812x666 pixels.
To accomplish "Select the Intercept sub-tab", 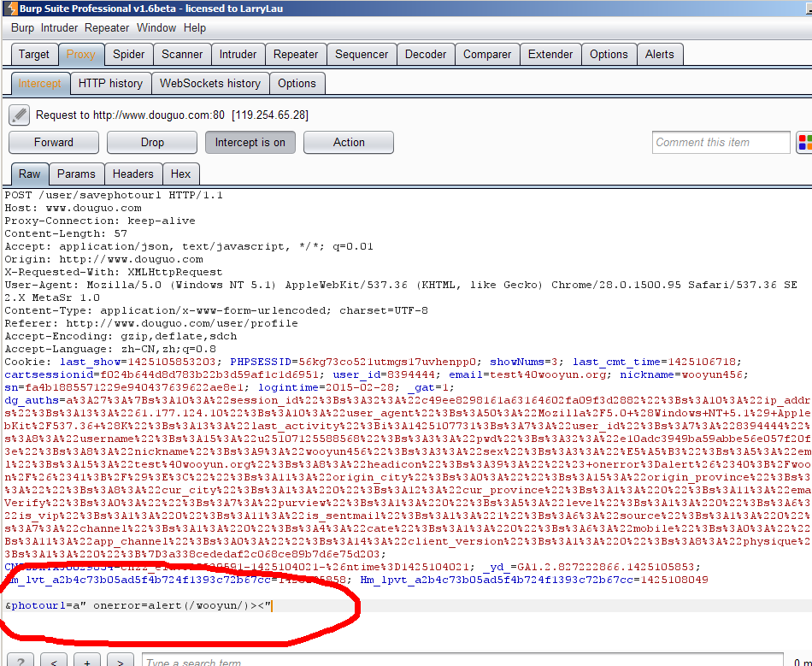I will (x=40, y=84).
